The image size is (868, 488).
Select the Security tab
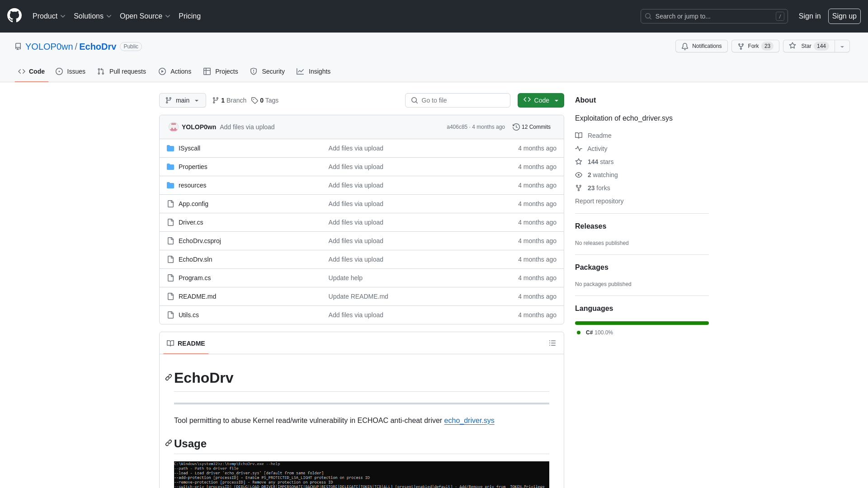point(268,71)
